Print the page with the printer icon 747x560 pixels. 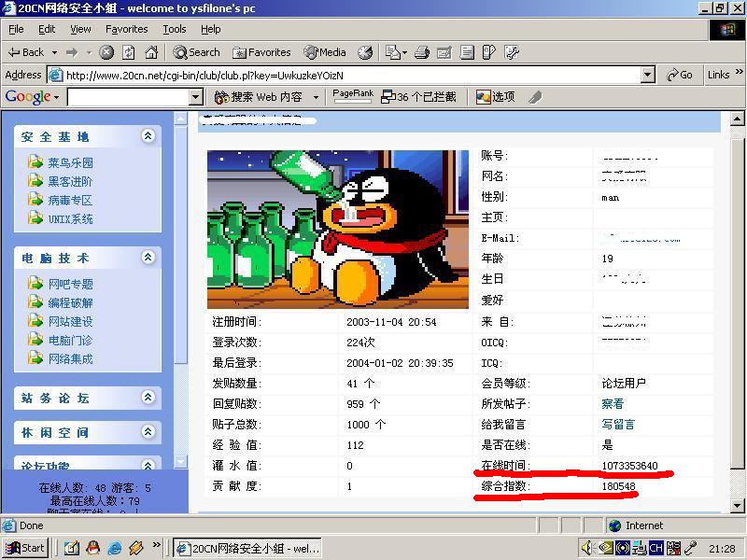[x=422, y=52]
